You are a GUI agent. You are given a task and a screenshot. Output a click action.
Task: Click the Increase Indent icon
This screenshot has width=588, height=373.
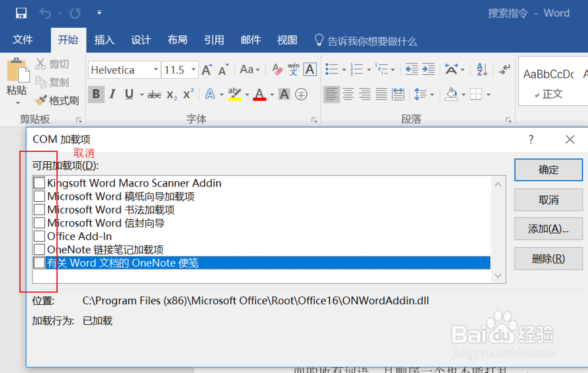coord(428,69)
